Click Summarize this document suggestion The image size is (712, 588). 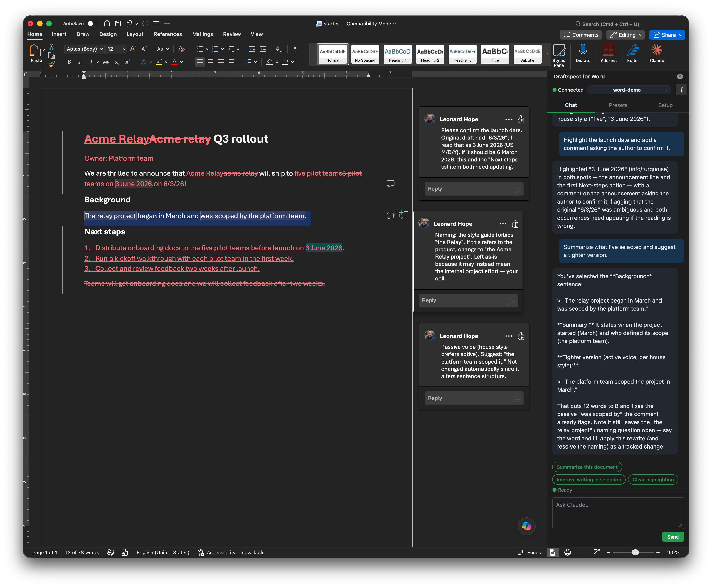[587, 467]
